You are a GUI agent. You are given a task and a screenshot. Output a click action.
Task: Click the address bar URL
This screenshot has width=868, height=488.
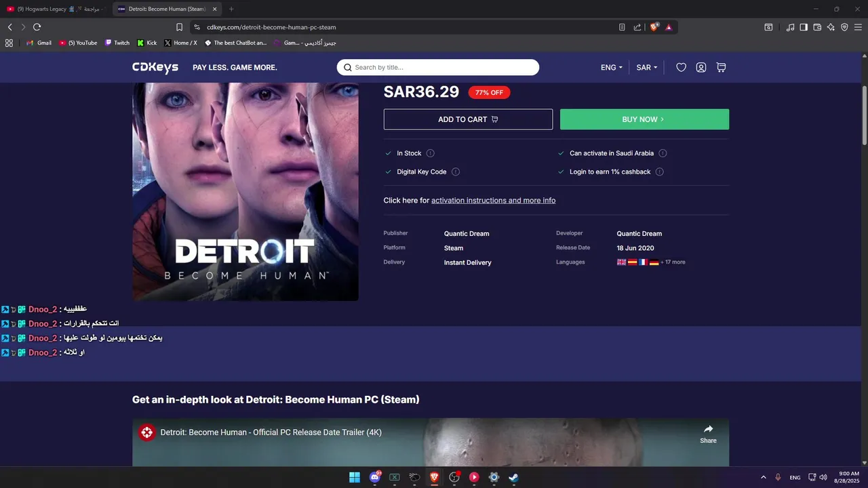coord(271,27)
